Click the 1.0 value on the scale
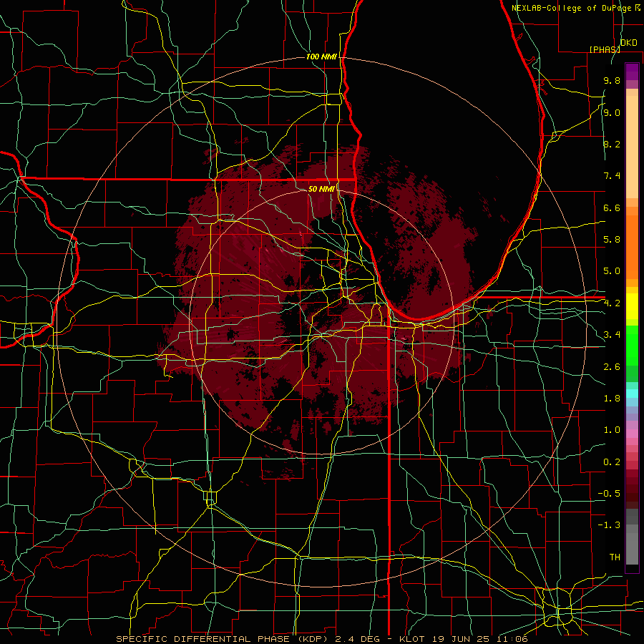 pyautogui.click(x=612, y=431)
